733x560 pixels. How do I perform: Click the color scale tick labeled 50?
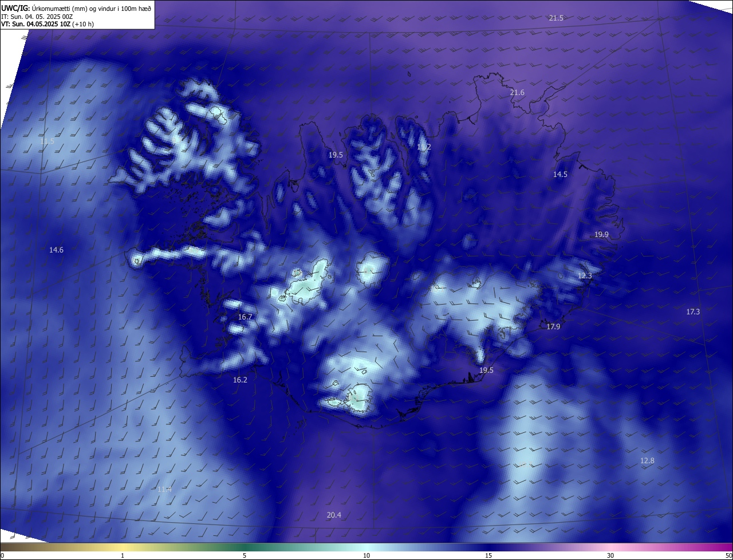728,555
